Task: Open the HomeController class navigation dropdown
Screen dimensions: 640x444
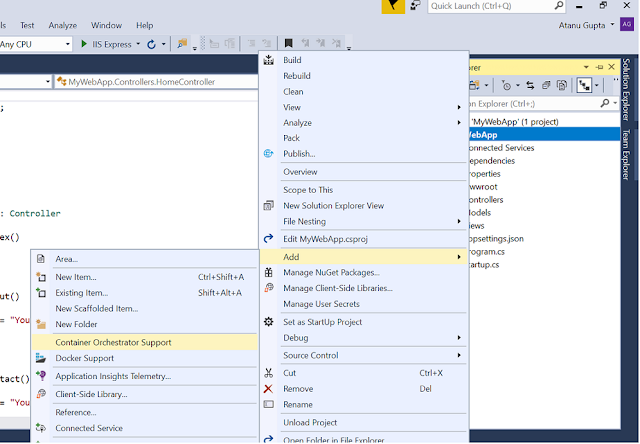Action: pos(156,82)
